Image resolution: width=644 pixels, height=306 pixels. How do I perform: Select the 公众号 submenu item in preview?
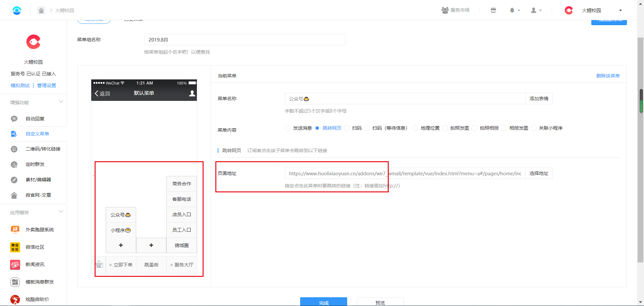coord(121,215)
